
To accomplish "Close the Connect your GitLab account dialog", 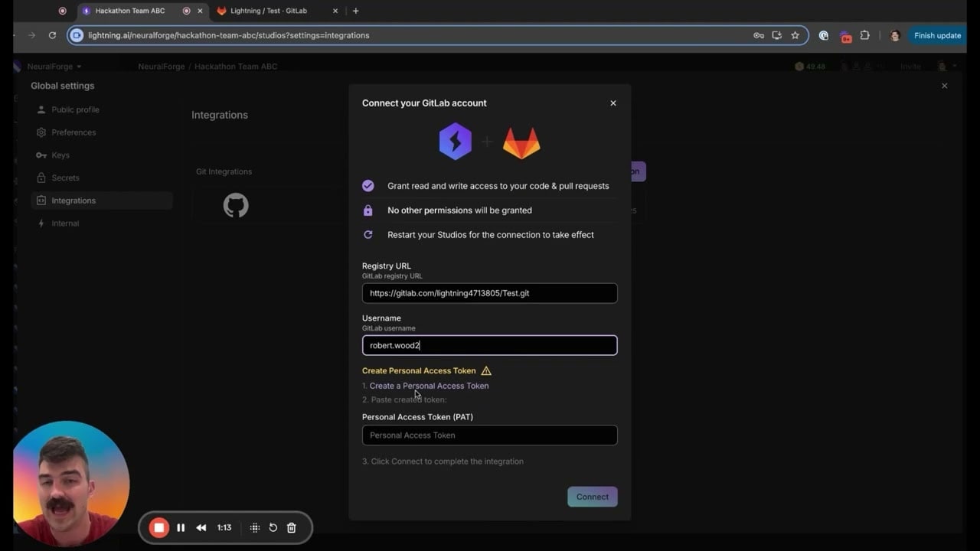I will point(612,103).
